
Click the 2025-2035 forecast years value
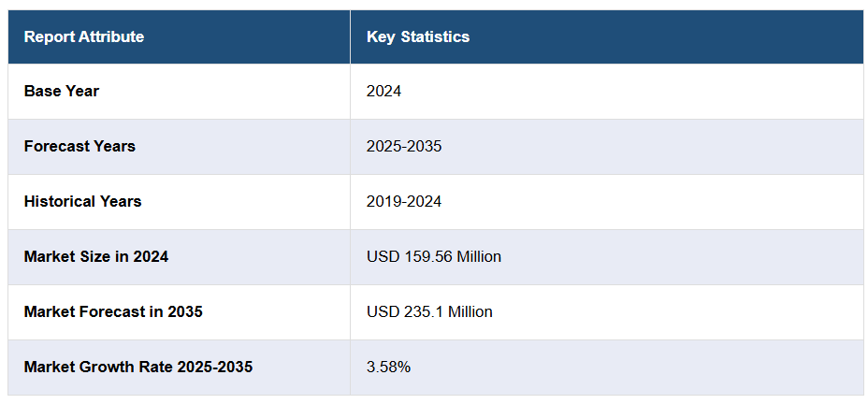coord(404,146)
